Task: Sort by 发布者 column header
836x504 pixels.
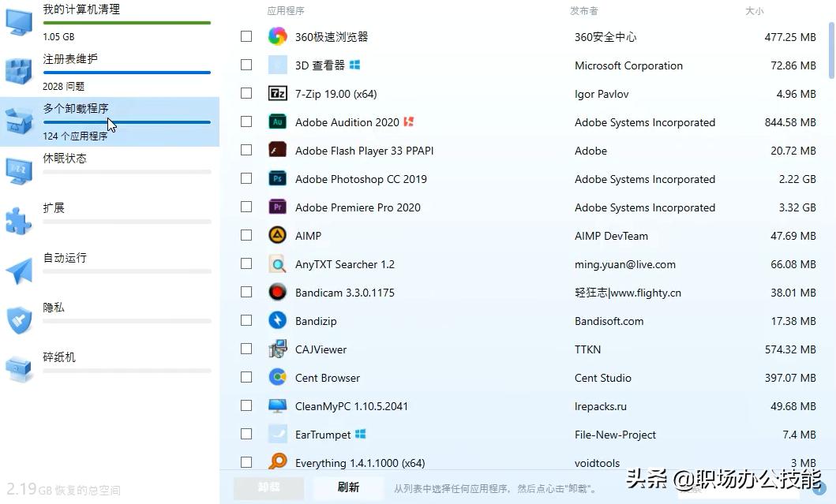Action: [584, 11]
